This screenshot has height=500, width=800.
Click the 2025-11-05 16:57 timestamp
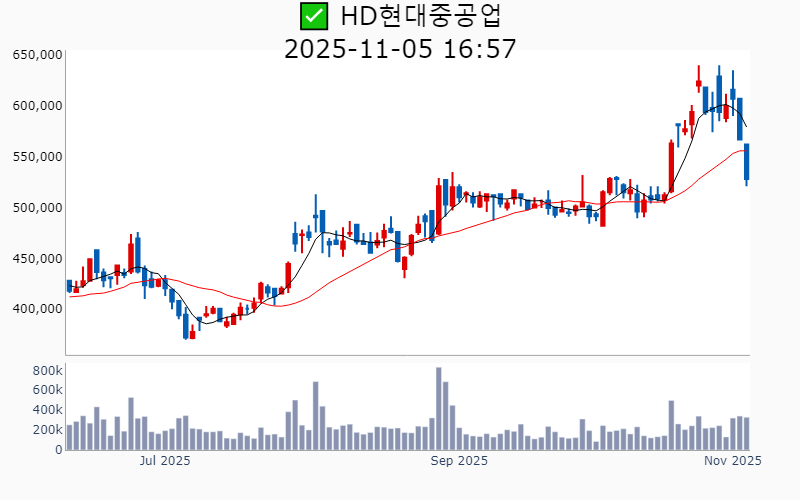[400, 48]
